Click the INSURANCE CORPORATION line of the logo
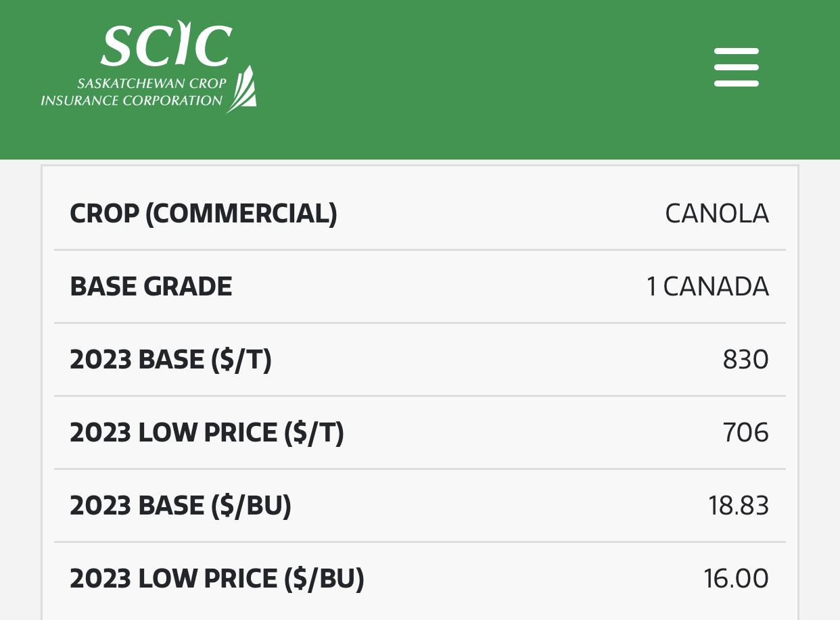The height and width of the screenshot is (620, 840). [132, 101]
